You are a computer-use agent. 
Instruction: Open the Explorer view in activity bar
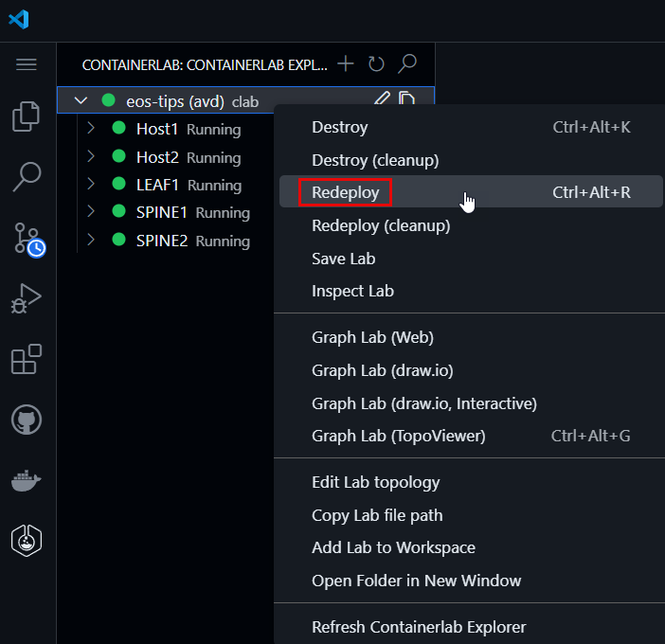coord(27,116)
